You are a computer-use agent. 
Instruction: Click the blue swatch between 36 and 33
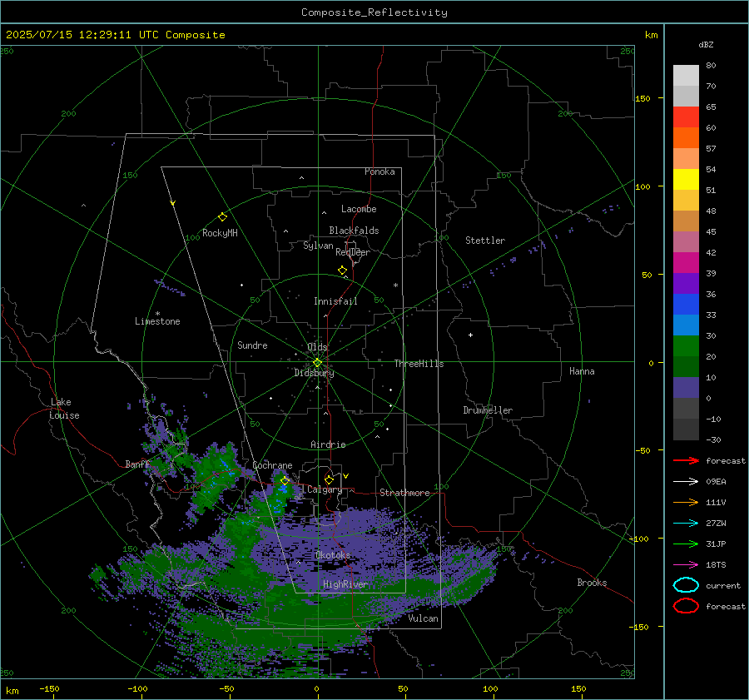coord(686,304)
